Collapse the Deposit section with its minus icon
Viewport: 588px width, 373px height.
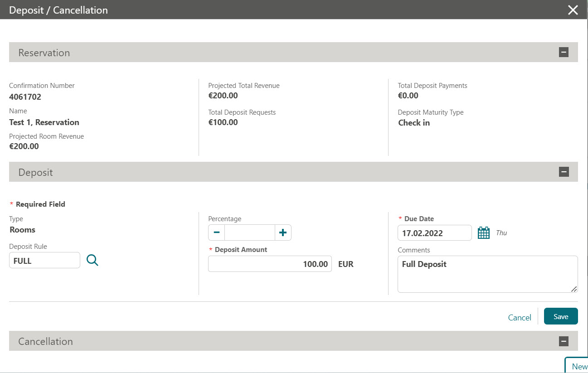[564, 172]
